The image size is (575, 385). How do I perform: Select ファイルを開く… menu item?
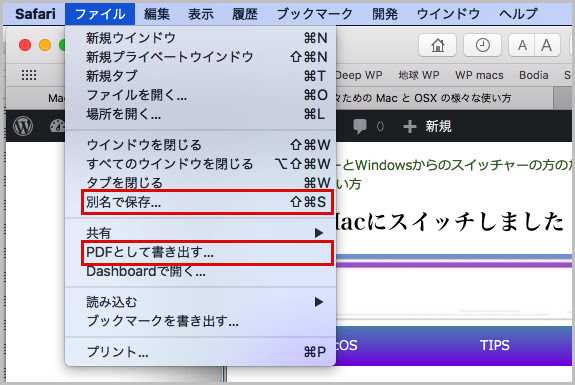point(200,95)
